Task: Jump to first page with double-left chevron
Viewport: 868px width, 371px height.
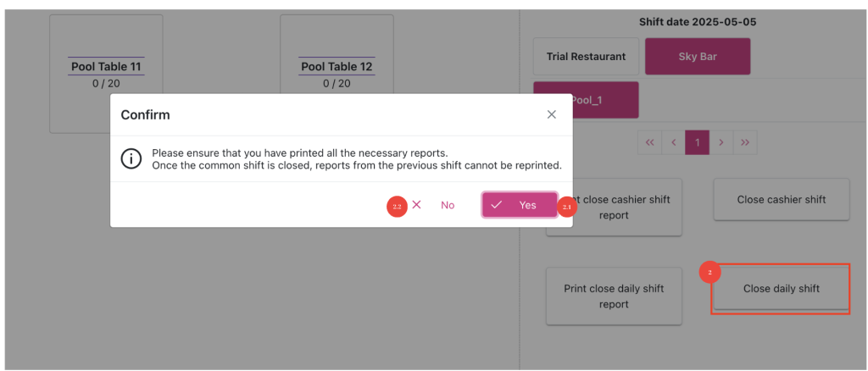Action: (650, 142)
